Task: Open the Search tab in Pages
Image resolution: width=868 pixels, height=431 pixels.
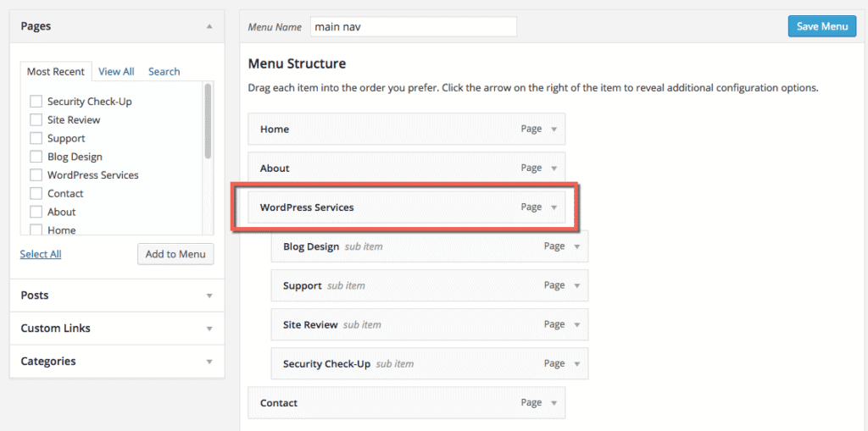Action: tap(164, 71)
